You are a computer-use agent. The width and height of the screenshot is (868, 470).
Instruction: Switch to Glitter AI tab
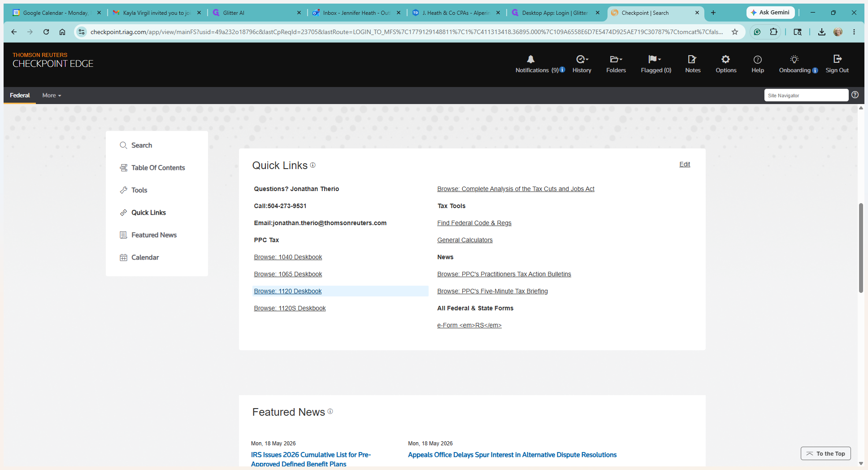256,13
